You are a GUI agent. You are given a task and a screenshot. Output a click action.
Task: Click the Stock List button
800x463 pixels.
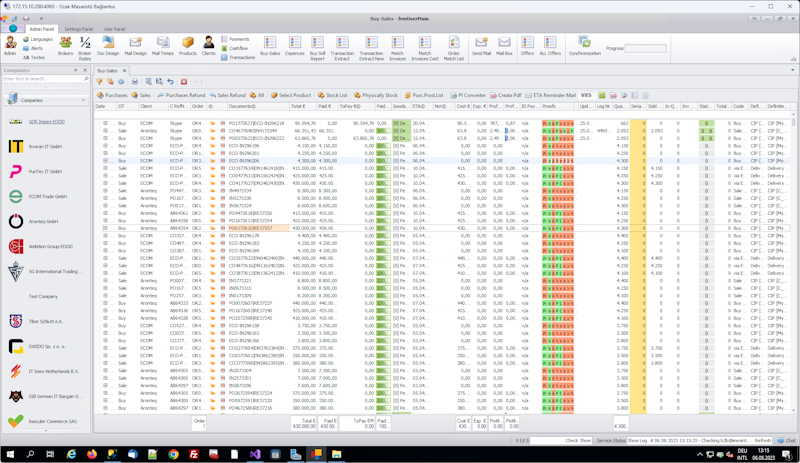tap(333, 95)
